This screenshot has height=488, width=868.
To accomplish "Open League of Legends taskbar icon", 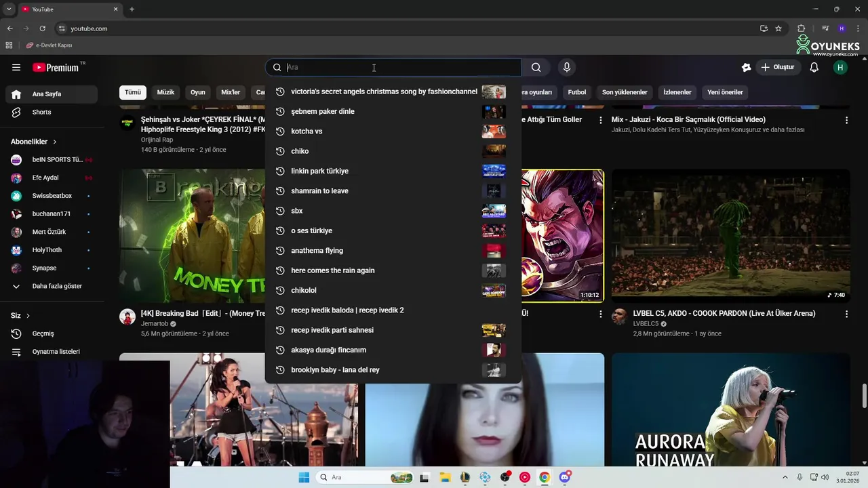I will 465,477.
